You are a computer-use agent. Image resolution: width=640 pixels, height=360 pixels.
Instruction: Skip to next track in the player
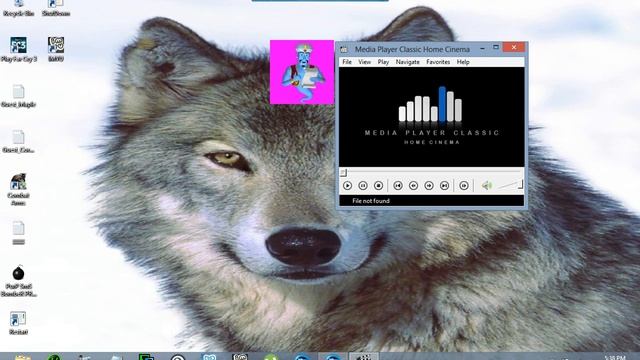pos(444,186)
